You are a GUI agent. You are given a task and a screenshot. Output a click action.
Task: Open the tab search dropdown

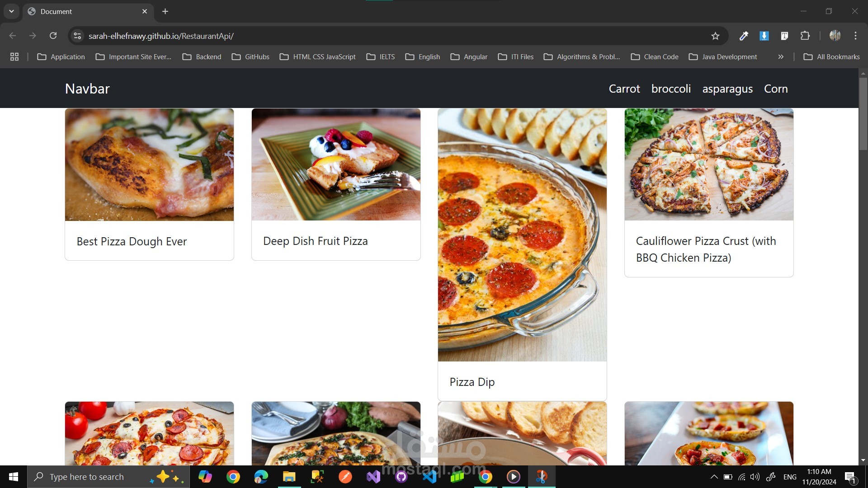[x=11, y=11]
